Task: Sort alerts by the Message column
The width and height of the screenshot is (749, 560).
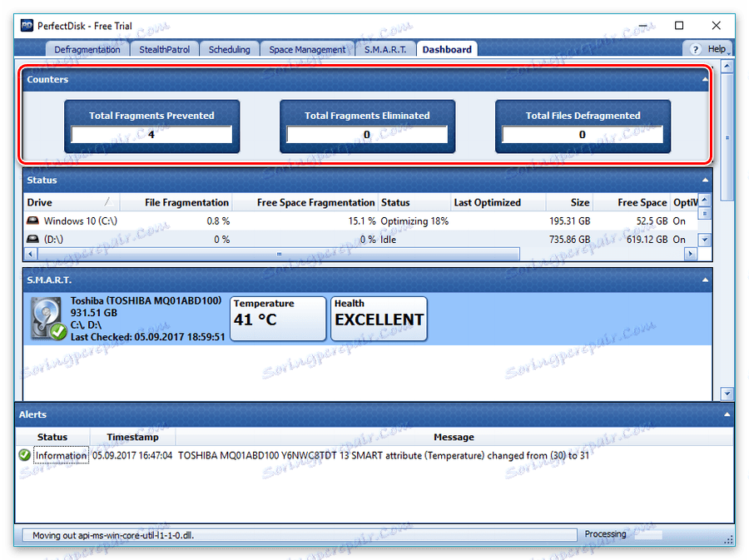Action: point(454,438)
